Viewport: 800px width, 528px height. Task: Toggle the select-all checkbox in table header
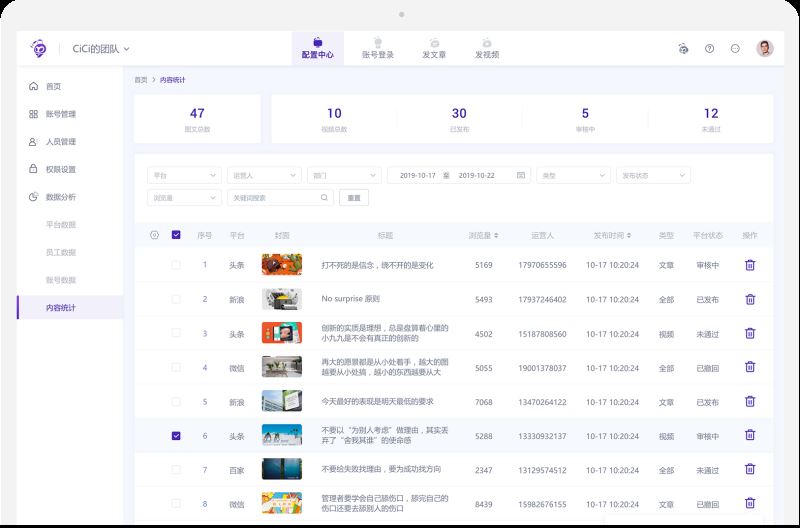coord(176,235)
